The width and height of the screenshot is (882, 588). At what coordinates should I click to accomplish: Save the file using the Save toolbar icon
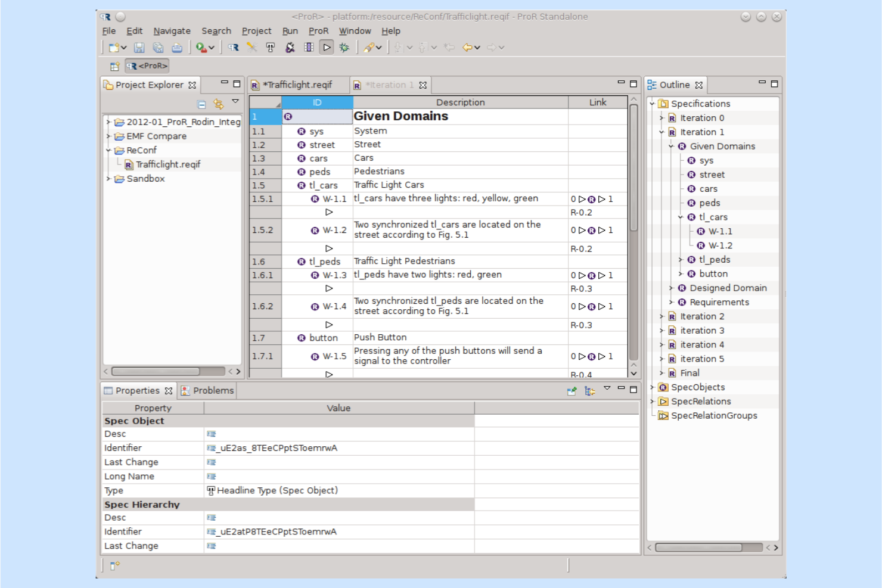pyautogui.click(x=140, y=48)
